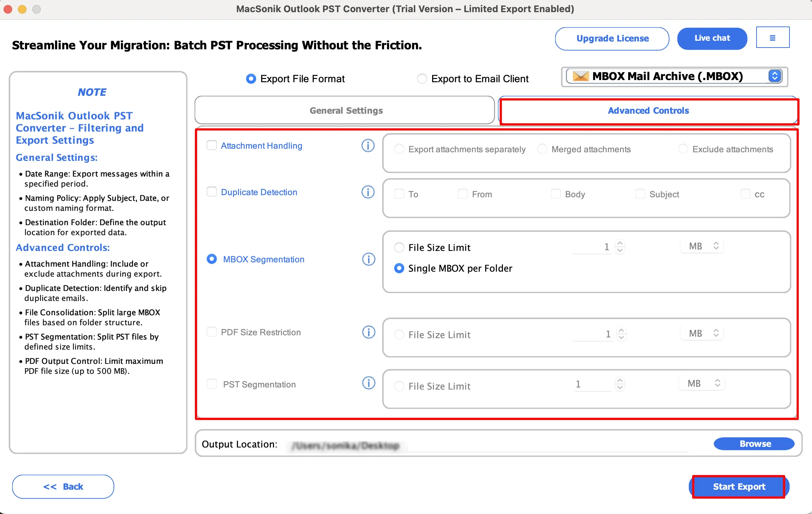
Task: Open MBOX Mail Archive format dropdown
Action: pyautogui.click(x=674, y=76)
